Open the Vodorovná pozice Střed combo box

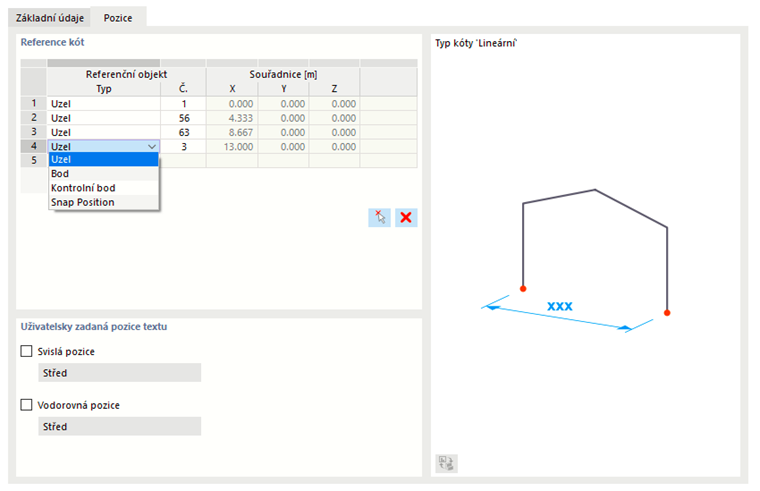(x=118, y=426)
